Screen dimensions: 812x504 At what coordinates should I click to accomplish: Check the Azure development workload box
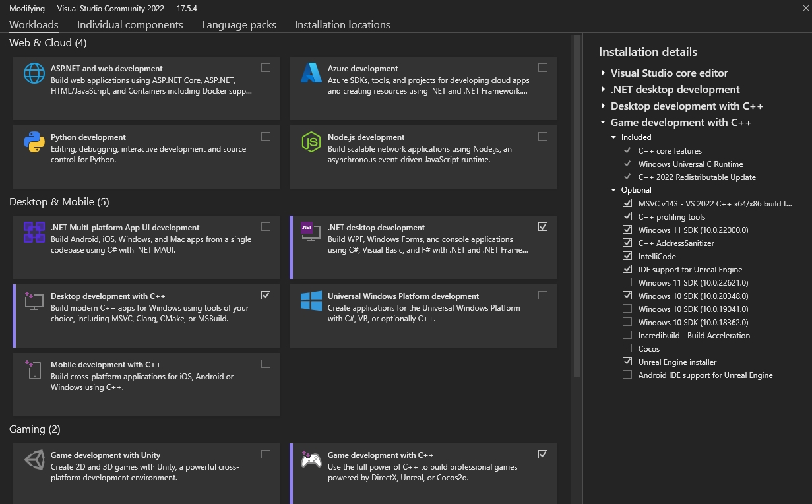coord(543,67)
